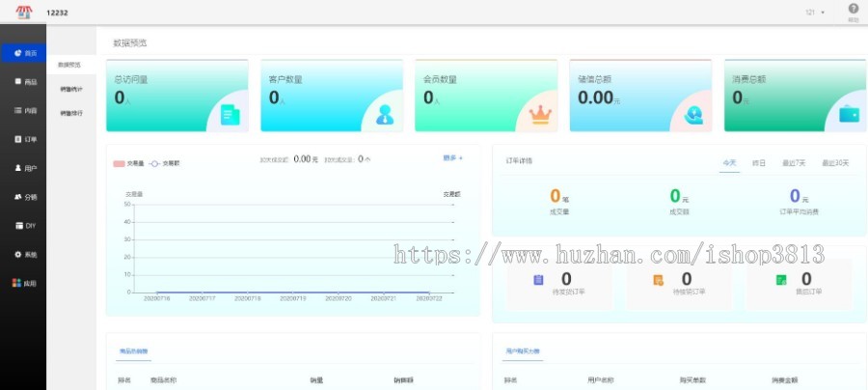Switch order details to 最近7天 tab

tap(794, 163)
